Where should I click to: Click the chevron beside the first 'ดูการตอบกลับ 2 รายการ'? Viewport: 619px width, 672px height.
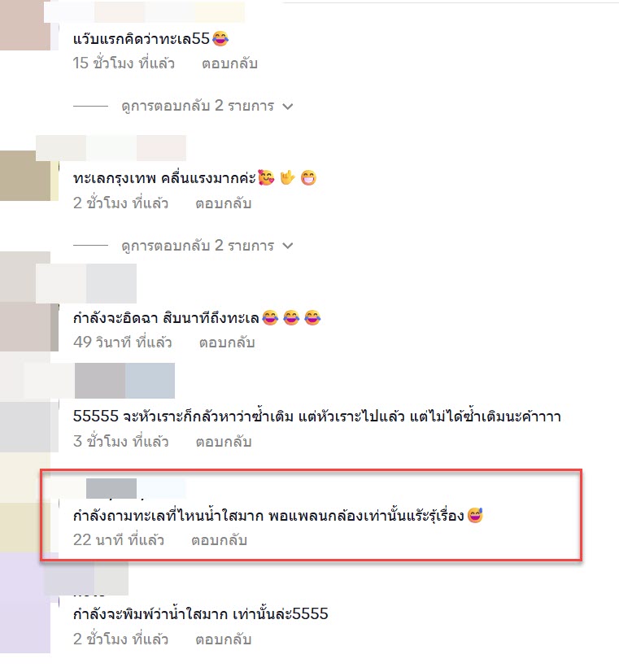point(288,107)
